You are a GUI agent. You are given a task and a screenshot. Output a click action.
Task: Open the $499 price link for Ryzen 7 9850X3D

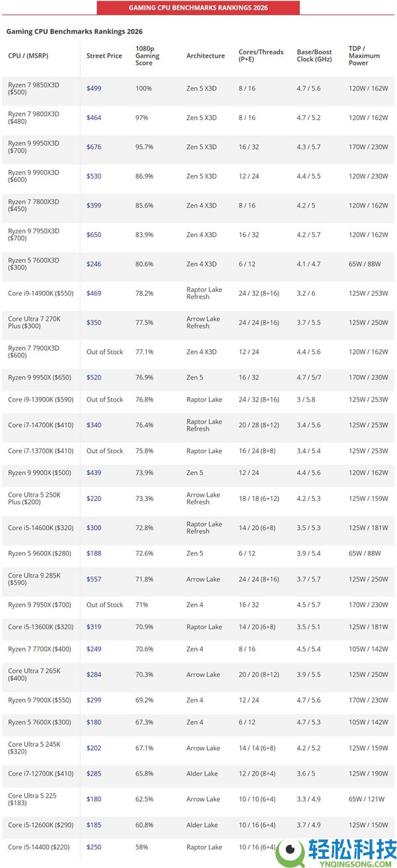94,89
